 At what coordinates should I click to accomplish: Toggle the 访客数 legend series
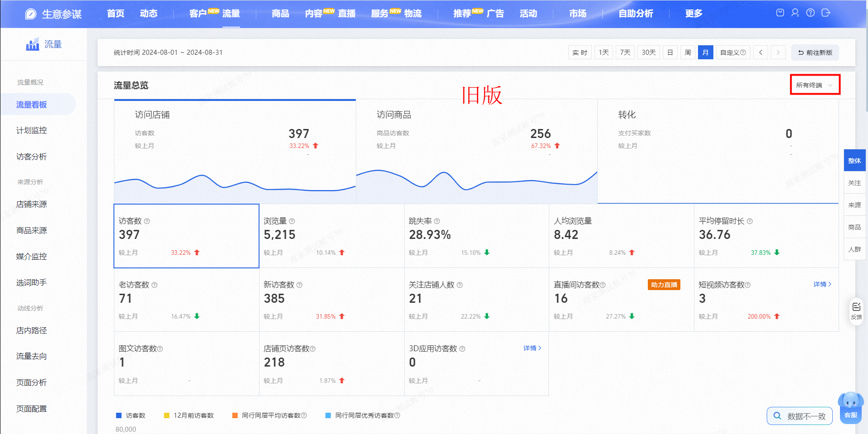click(x=131, y=415)
